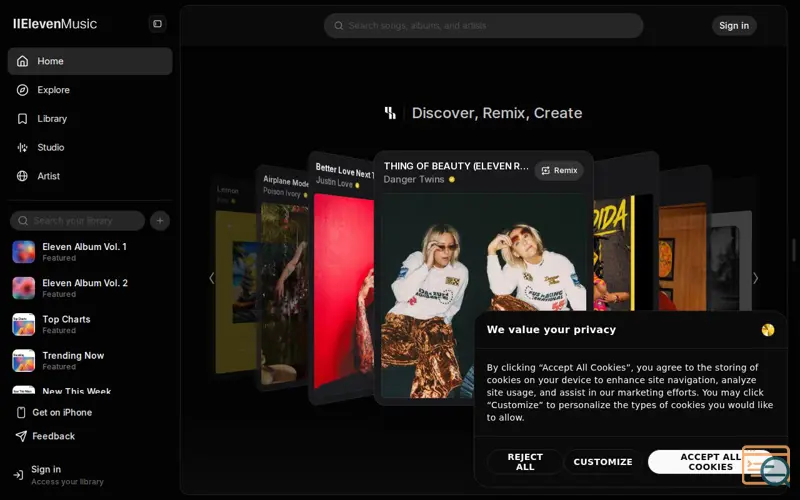Open Artist in the sidebar

pyautogui.click(x=90, y=176)
